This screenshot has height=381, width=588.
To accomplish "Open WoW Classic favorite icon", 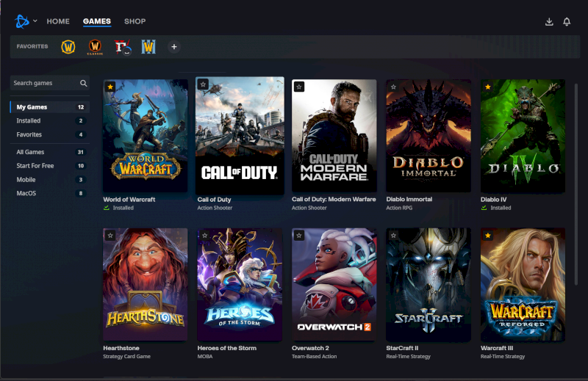I will coord(95,47).
